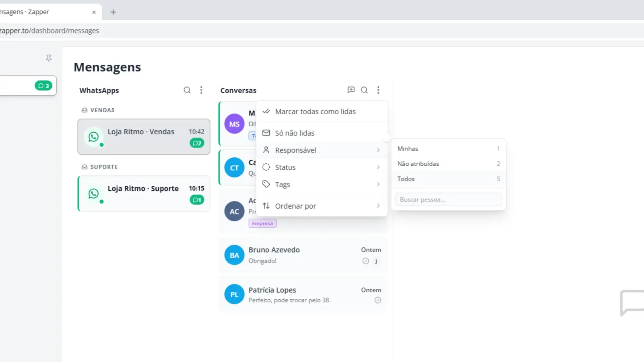The image size is (644, 362).
Task: Toggle the Só não lidas filter
Action: (322, 133)
